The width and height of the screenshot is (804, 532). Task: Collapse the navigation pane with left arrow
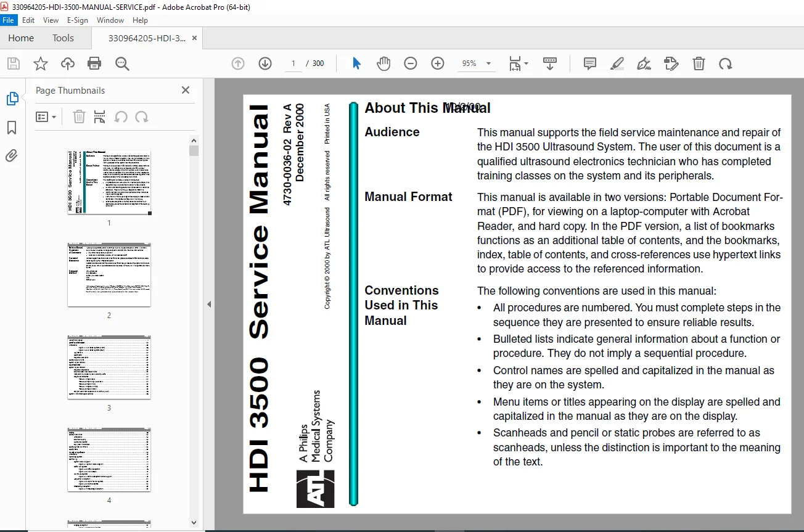pyautogui.click(x=209, y=305)
